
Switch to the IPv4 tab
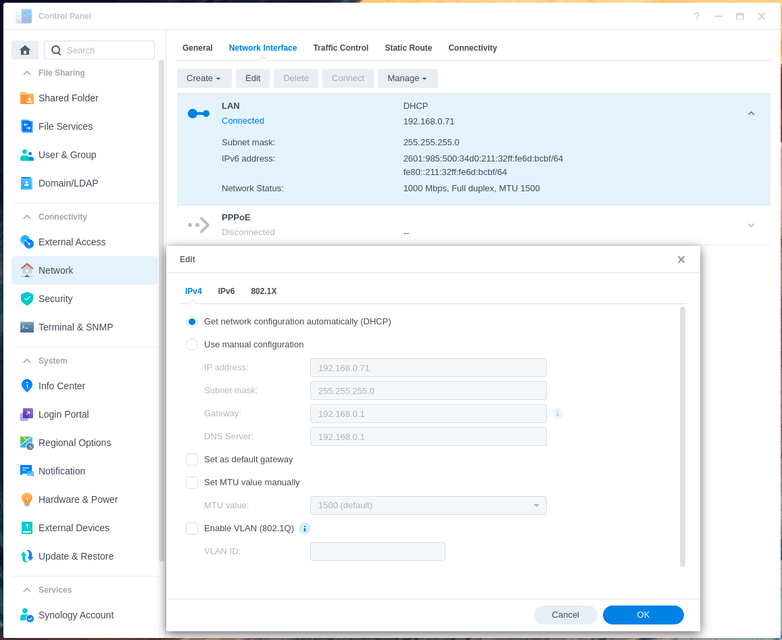tap(194, 291)
